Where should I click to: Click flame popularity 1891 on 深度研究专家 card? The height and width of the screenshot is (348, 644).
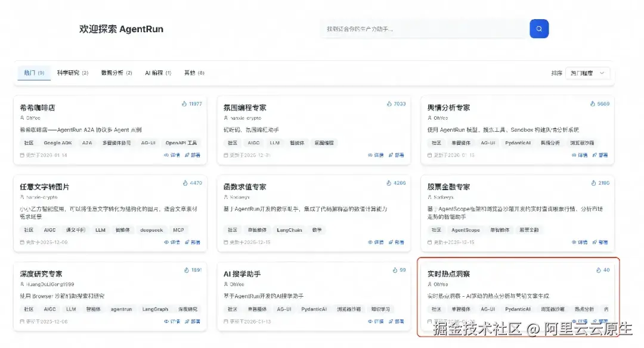(193, 270)
